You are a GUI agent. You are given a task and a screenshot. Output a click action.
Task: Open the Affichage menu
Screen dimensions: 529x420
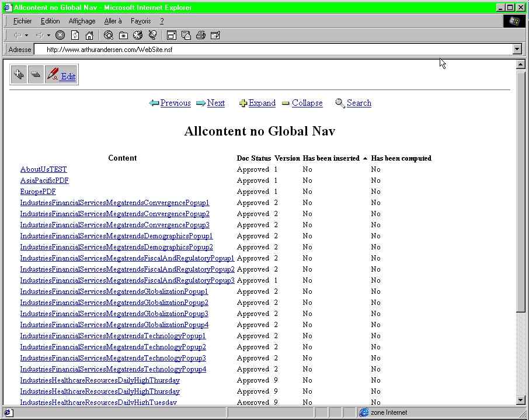(x=82, y=21)
